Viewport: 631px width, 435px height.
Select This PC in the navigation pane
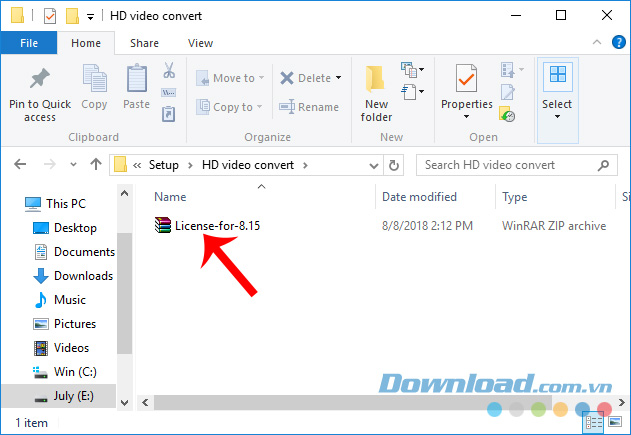(x=55, y=204)
